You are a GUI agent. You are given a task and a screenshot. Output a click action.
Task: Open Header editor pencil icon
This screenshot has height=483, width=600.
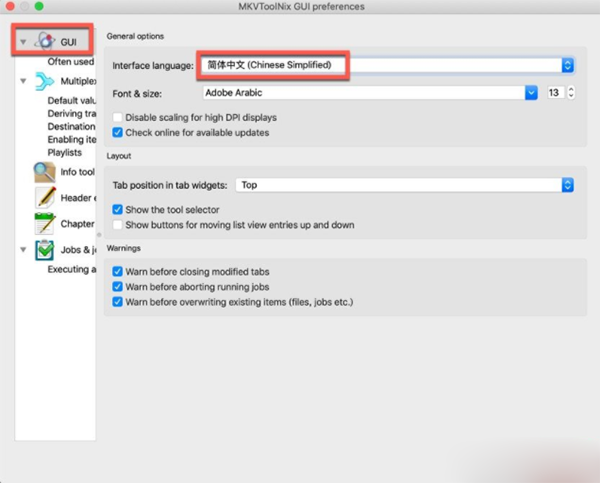(45, 197)
